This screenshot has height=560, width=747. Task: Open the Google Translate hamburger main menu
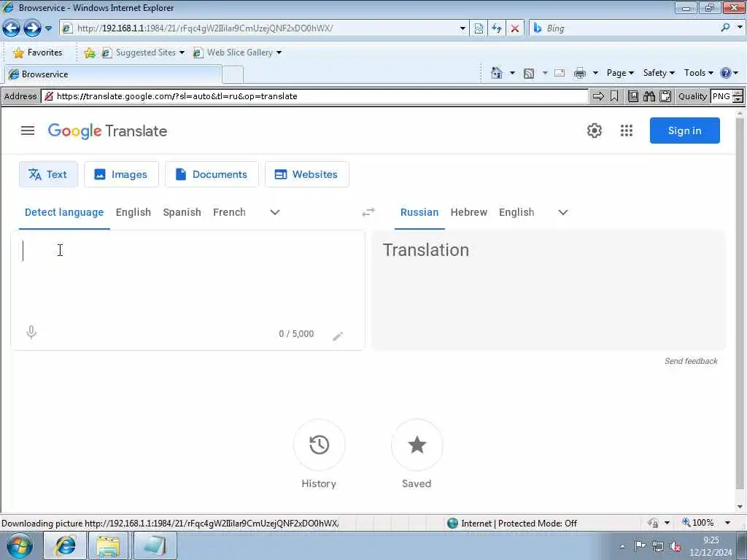(28, 131)
